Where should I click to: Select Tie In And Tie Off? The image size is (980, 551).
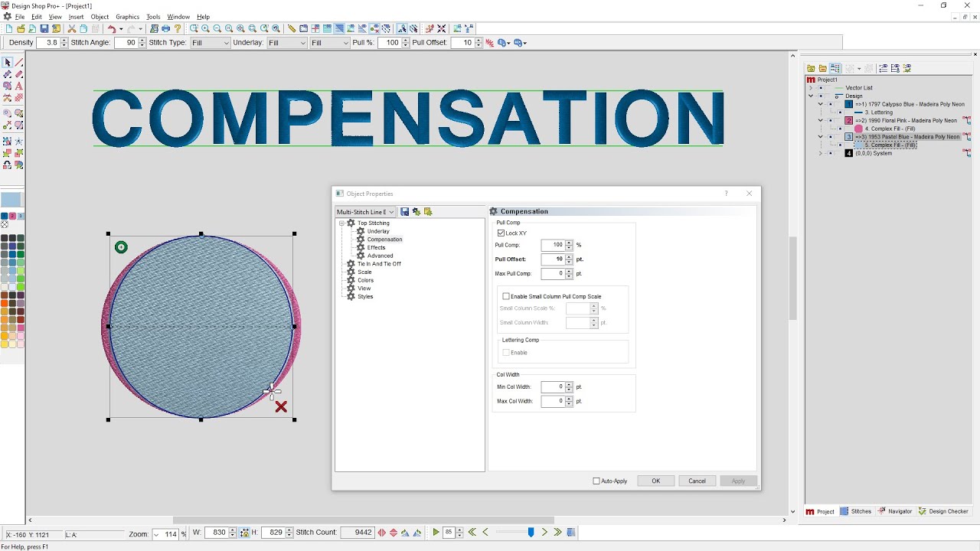[379, 264]
